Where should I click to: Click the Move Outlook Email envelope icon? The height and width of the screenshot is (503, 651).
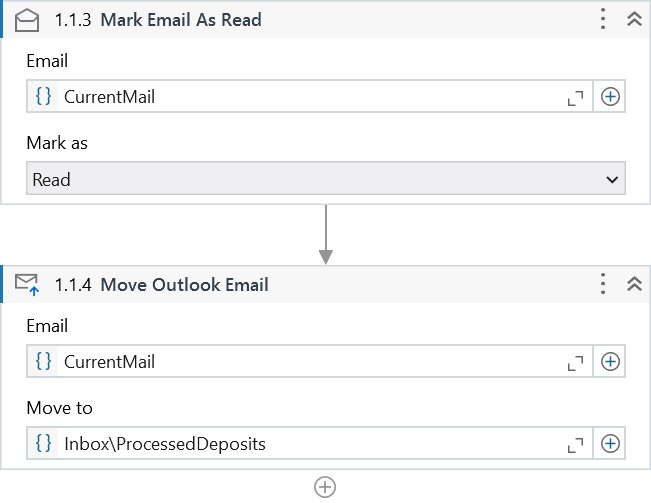(27, 285)
